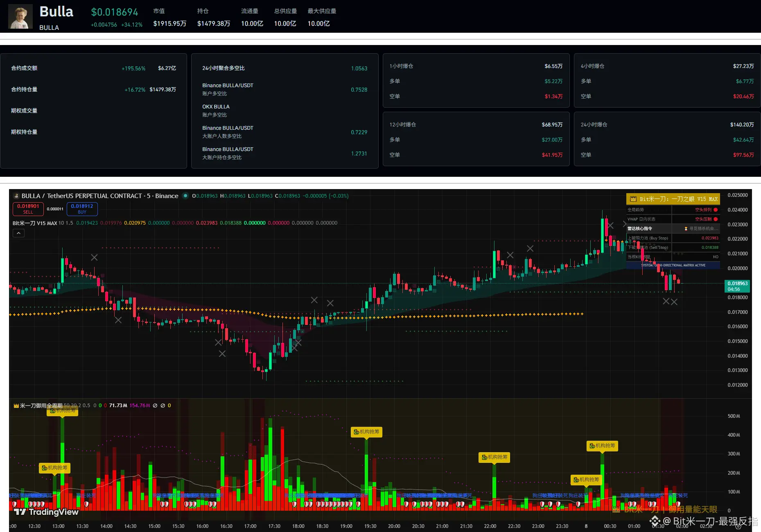Click the 71.73 M volume value in the legend

point(118,406)
